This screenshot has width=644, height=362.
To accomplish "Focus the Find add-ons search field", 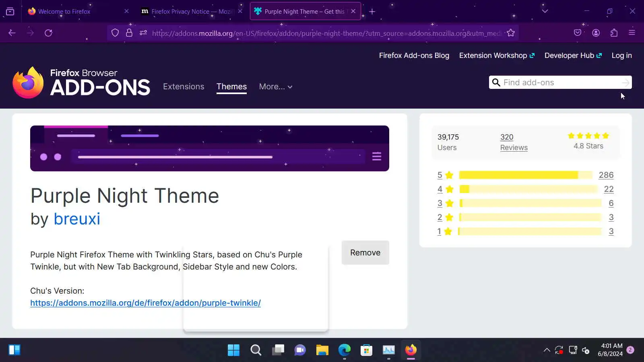I will [x=560, y=82].
